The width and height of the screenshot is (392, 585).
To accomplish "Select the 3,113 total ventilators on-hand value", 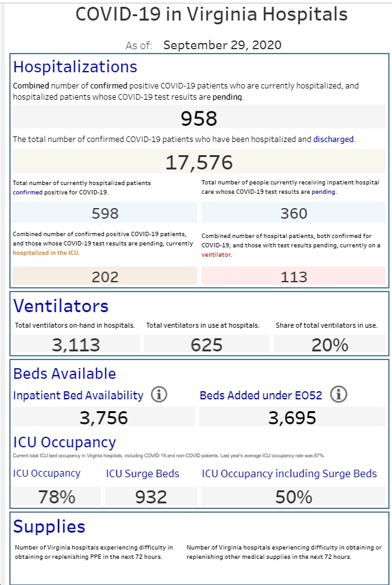I will (x=76, y=344).
